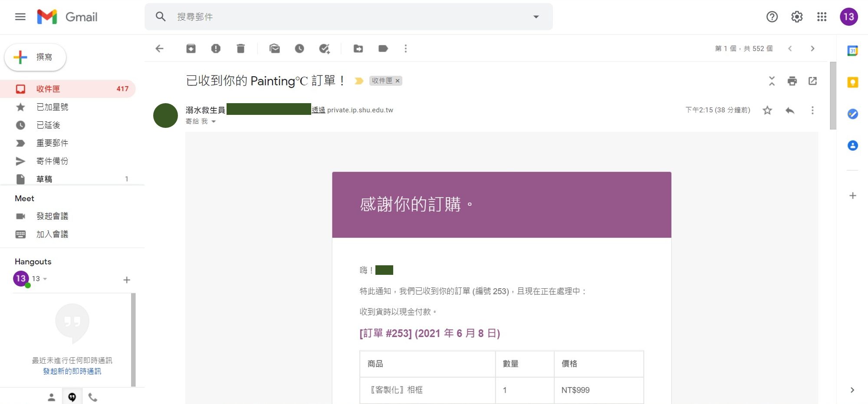Open the 收件匣 inbox folder
868x404 pixels.
click(x=48, y=89)
